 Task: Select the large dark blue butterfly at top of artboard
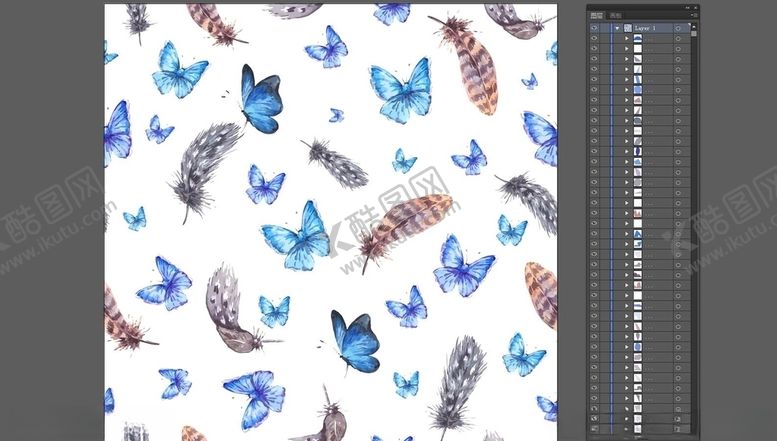pyautogui.click(x=260, y=98)
